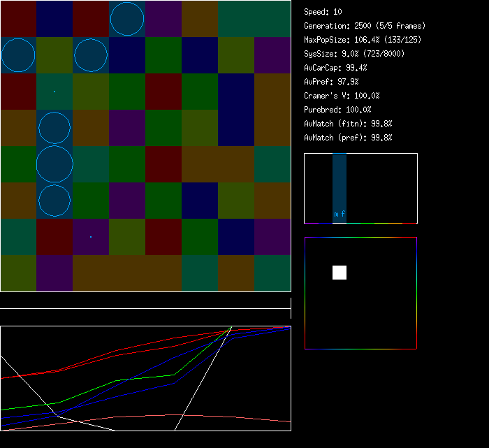Click the Speed: 10 readout

(323, 12)
